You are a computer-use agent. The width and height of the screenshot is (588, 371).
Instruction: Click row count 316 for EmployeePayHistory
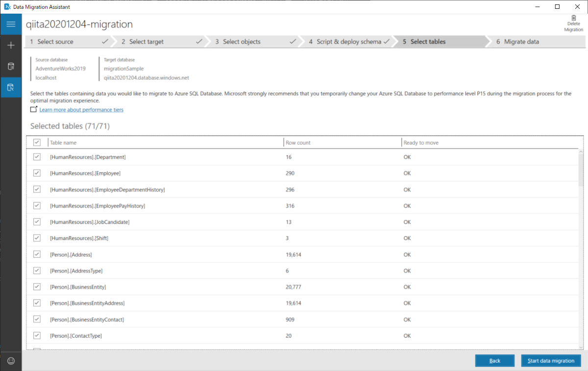pos(290,205)
